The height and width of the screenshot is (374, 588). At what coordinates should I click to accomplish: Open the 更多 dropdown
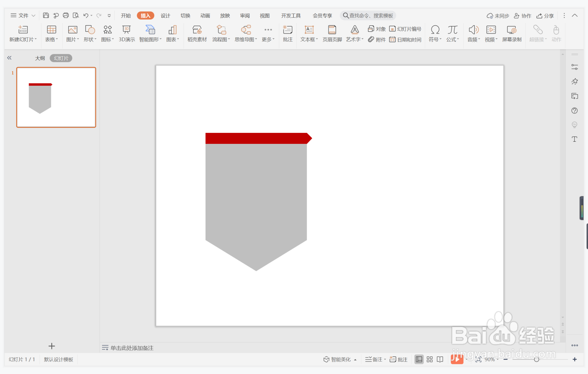[x=268, y=34]
